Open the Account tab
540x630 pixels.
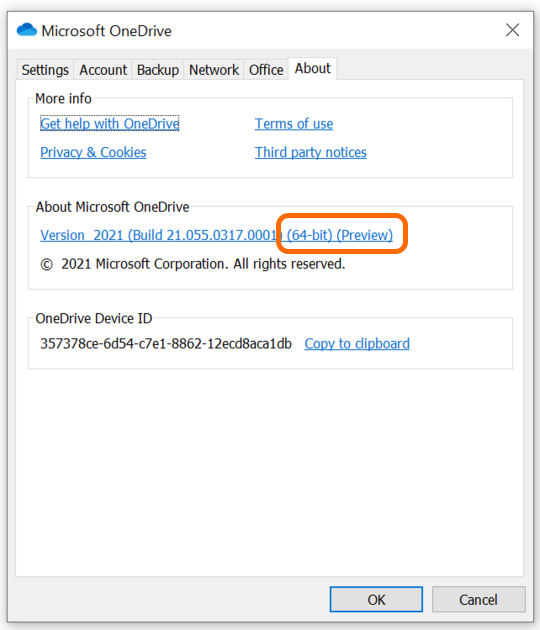[103, 70]
